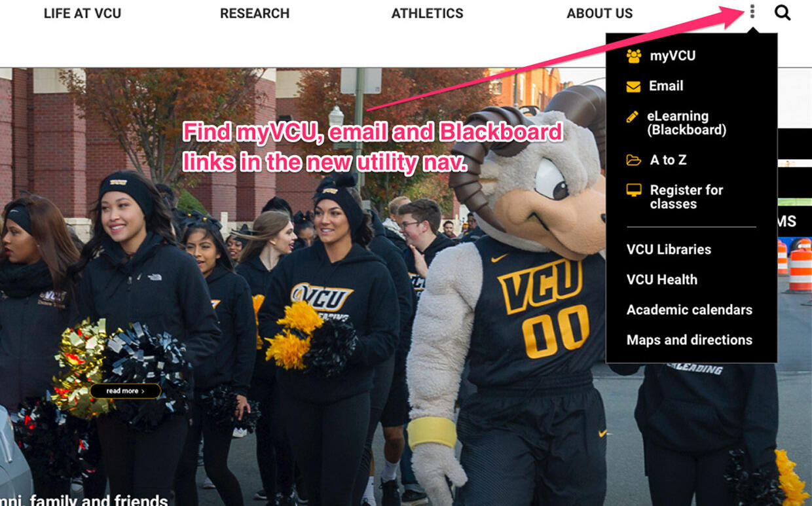Click the search magnifier icon
The image size is (812, 506).
[783, 12]
